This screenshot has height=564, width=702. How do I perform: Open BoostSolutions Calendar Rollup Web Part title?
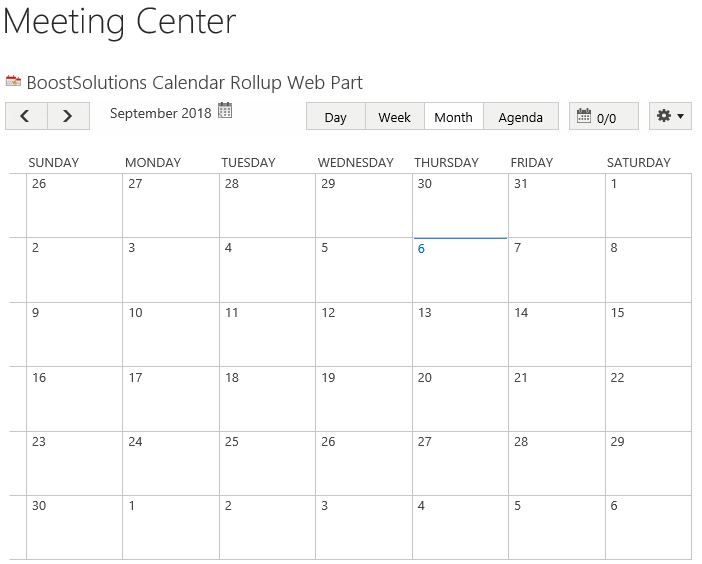[194, 82]
